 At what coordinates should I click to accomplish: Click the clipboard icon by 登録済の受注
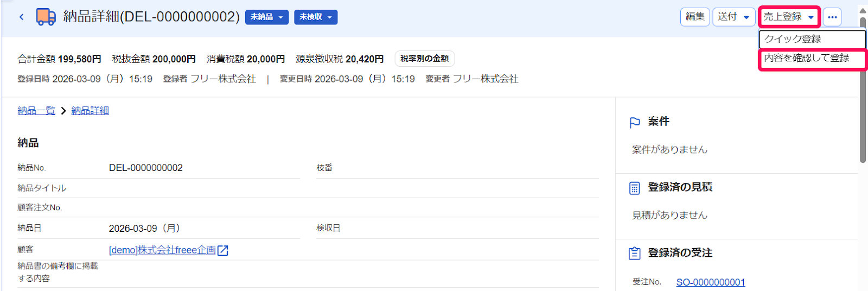click(635, 254)
